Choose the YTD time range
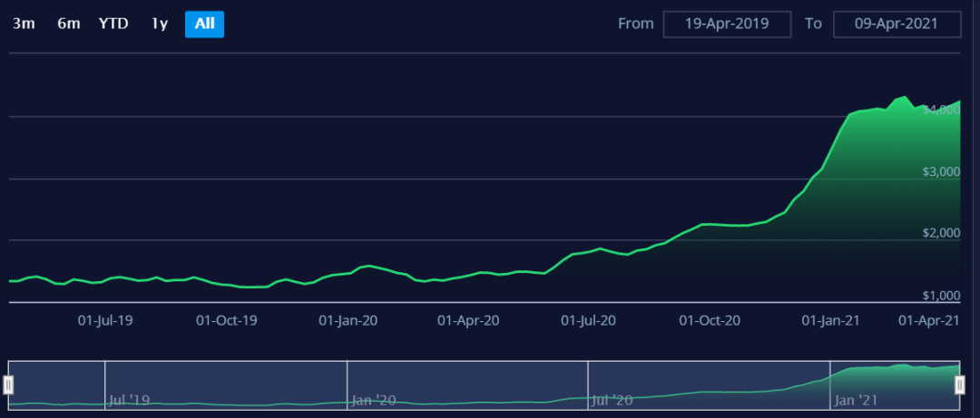This screenshot has height=418, width=980. click(113, 24)
